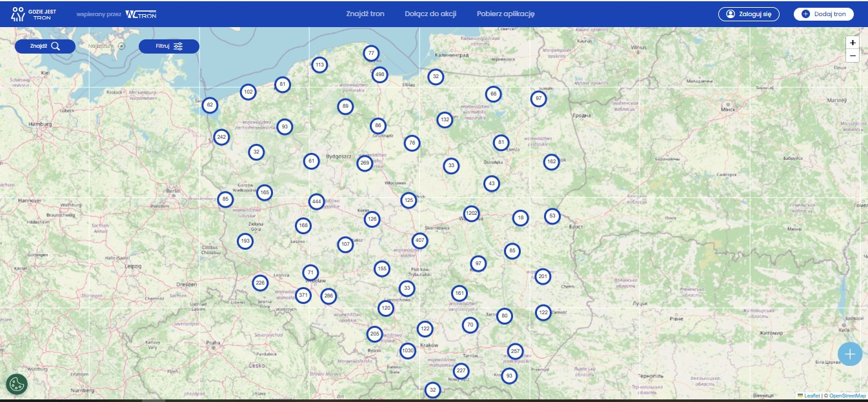
Task: Activate the Najbliższy locate-me target icon
Action: click(x=121, y=46)
